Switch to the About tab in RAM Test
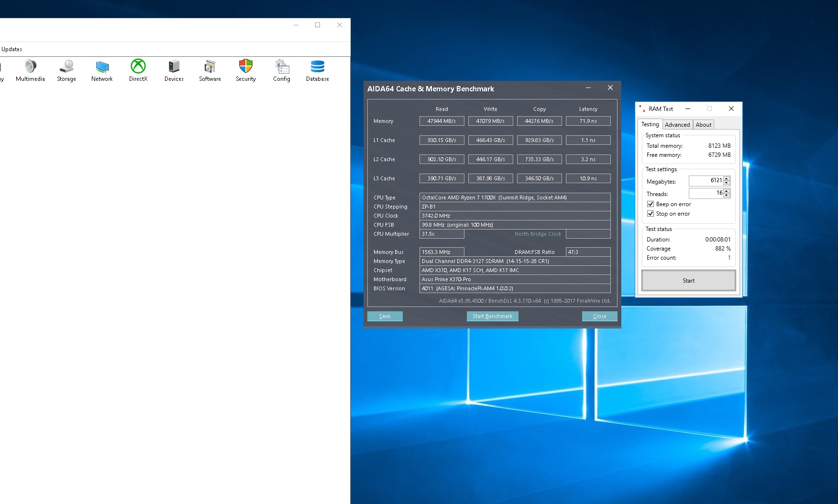 [x=704, y=125]
